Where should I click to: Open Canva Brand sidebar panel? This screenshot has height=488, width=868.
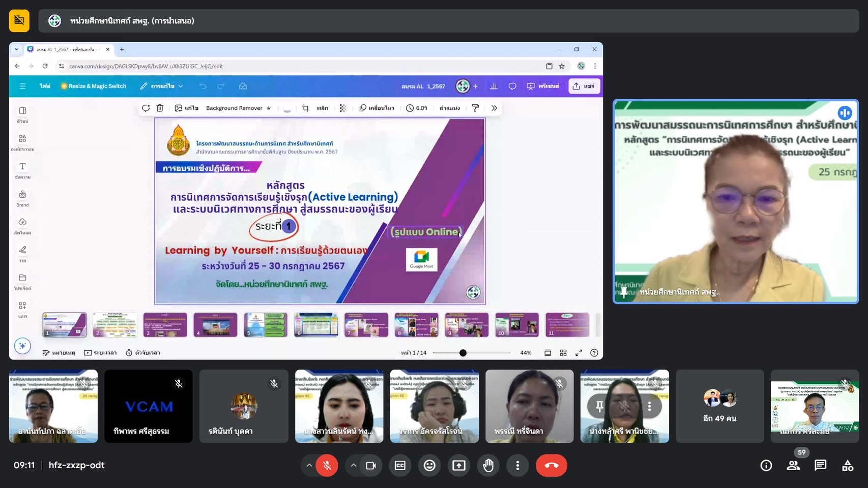[22, 199]
